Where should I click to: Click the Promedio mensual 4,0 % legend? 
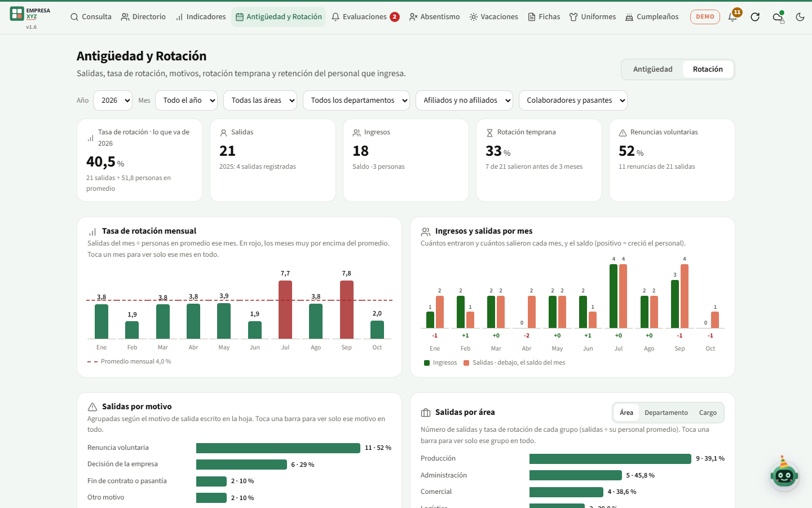(129, 362)
